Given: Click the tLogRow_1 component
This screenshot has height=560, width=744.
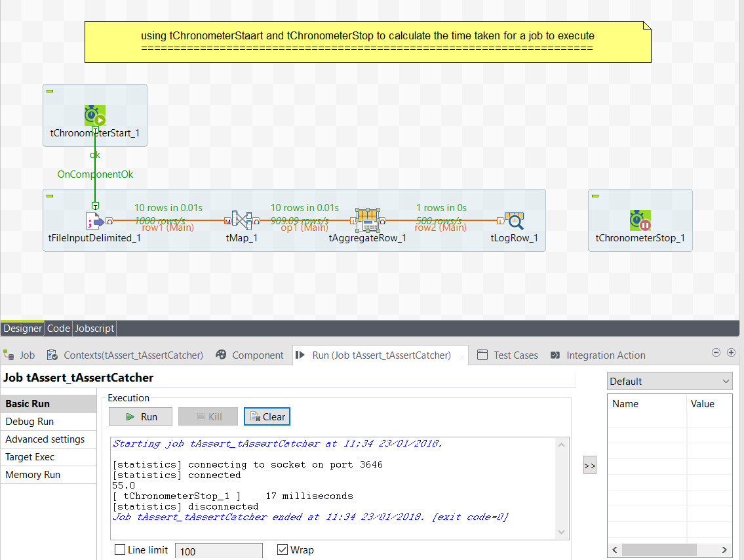Looking at the screenshot, I should click(x=515, y=220).
